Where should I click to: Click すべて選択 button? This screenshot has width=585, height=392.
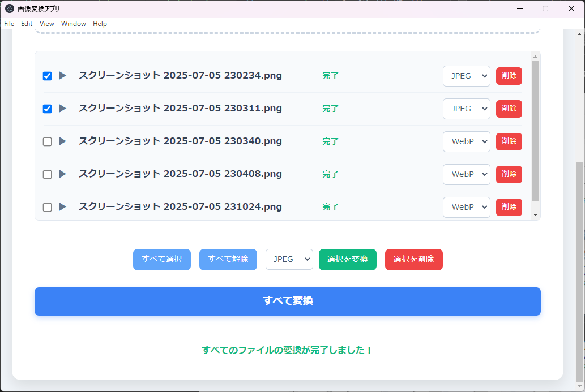pyautogui.click(x=162, y=259)
